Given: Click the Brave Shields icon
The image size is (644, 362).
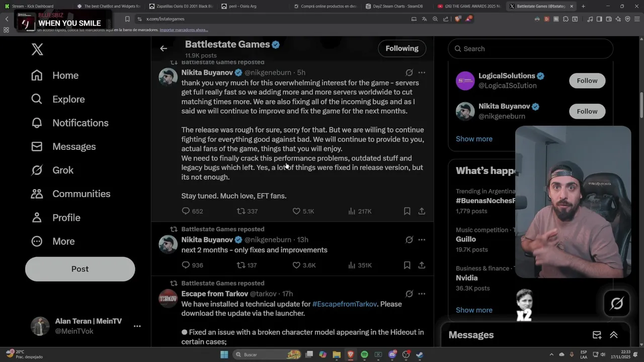Looking at the screenshot, I should [x=458, y=19].
